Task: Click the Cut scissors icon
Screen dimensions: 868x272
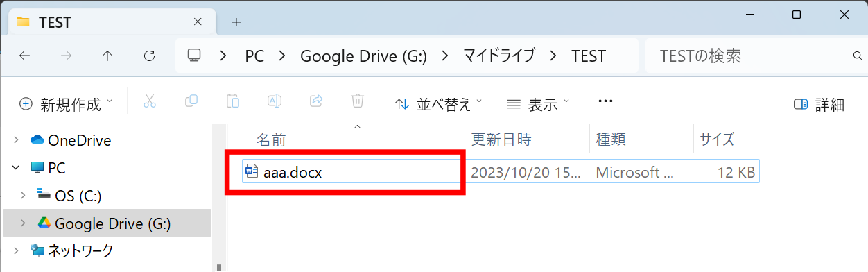Action: [x=149, y=101]
